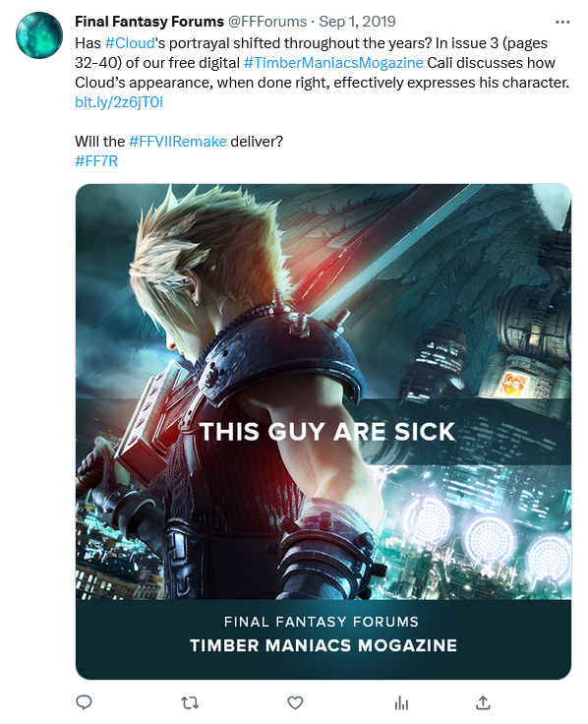The image size is (588, 724).
Task: Retweet this post using the repost icon
Action: point(190,703)
